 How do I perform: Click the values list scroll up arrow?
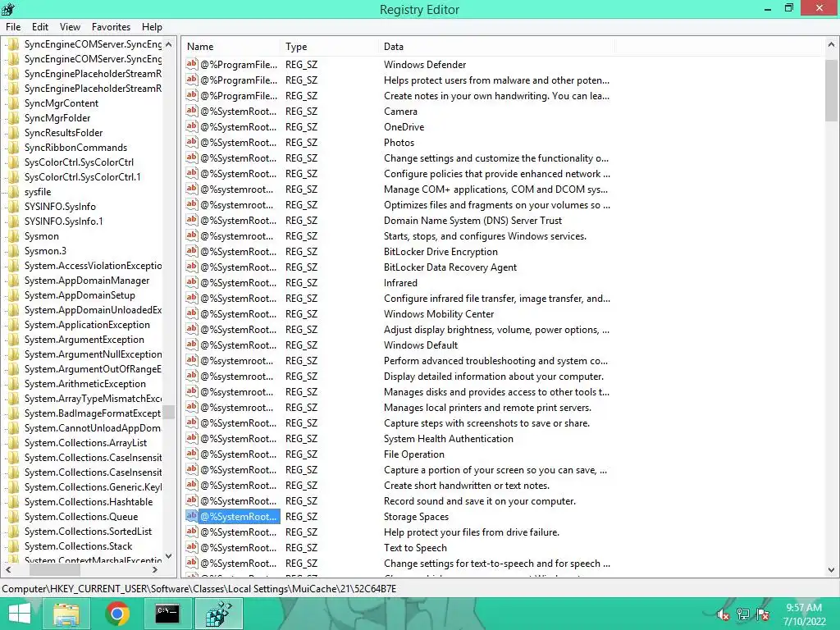[831, 45]
